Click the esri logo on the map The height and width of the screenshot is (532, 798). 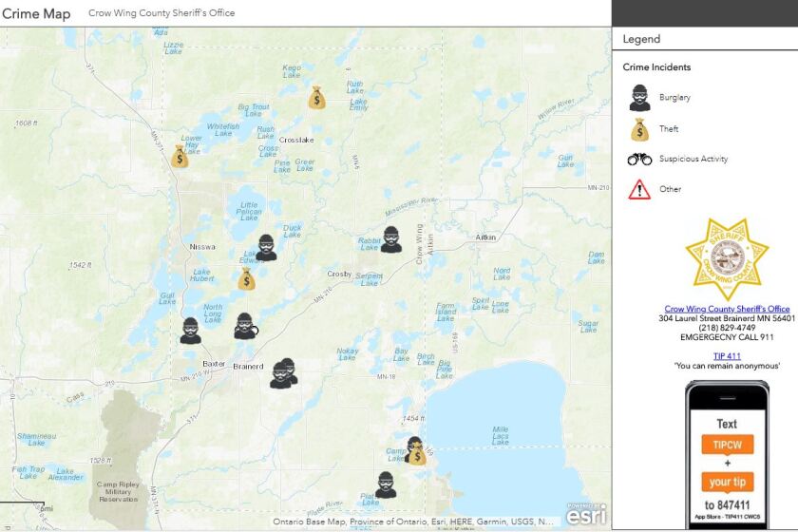(583, 516)
